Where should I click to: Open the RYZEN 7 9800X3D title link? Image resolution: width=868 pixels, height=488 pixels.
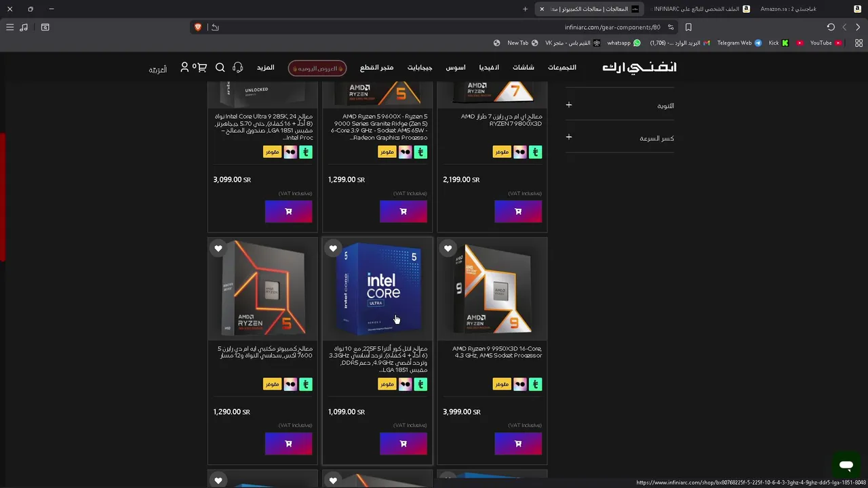[502, 120]
